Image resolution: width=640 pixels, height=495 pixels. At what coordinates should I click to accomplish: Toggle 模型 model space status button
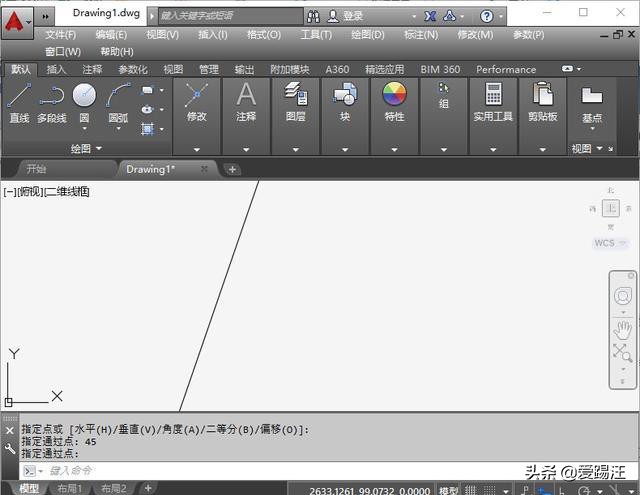pos(449,489)
